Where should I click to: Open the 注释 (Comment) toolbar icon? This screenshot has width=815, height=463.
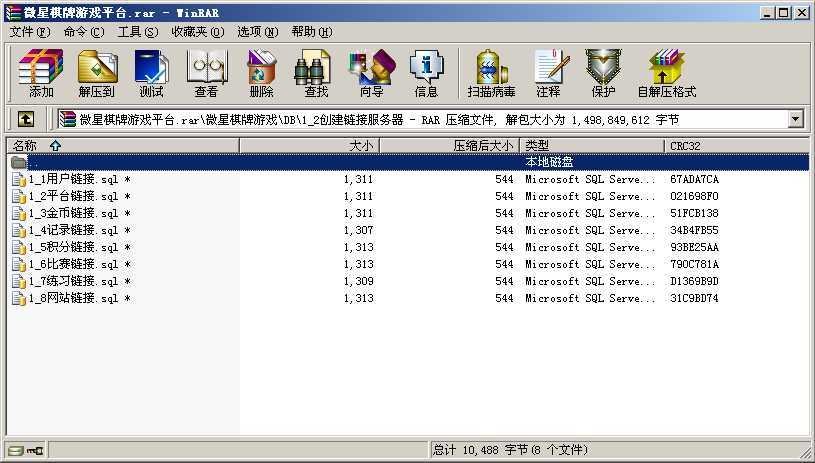tap(548, 73)
